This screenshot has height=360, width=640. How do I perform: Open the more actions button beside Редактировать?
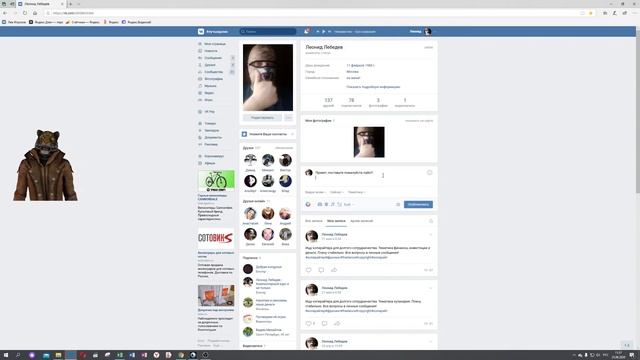[288, 118]
